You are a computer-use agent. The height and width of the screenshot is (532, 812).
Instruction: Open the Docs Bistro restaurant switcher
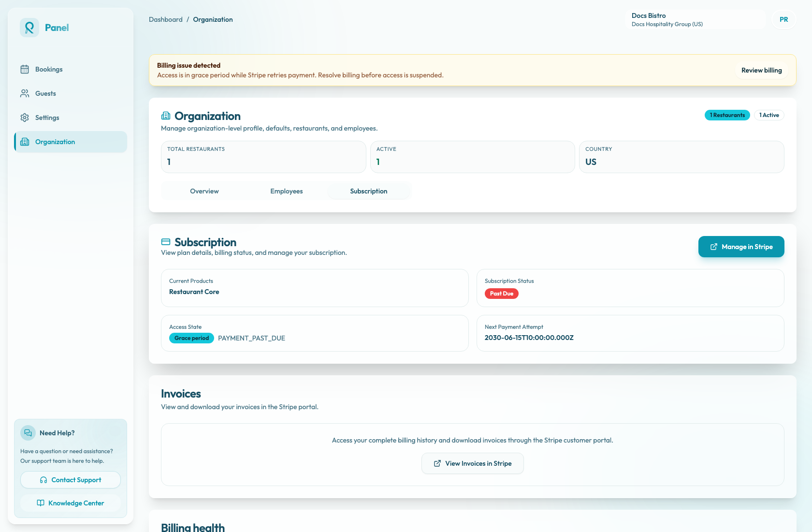[x=695, y=19]
